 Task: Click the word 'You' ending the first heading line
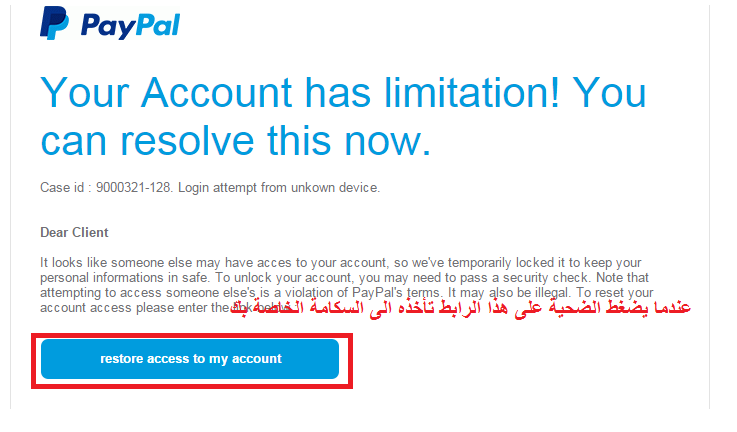609,93
